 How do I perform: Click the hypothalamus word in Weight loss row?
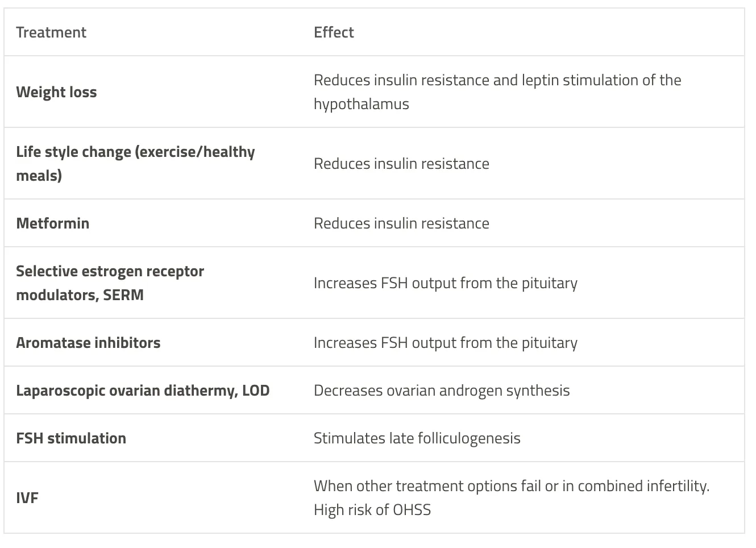click(362, 104)
